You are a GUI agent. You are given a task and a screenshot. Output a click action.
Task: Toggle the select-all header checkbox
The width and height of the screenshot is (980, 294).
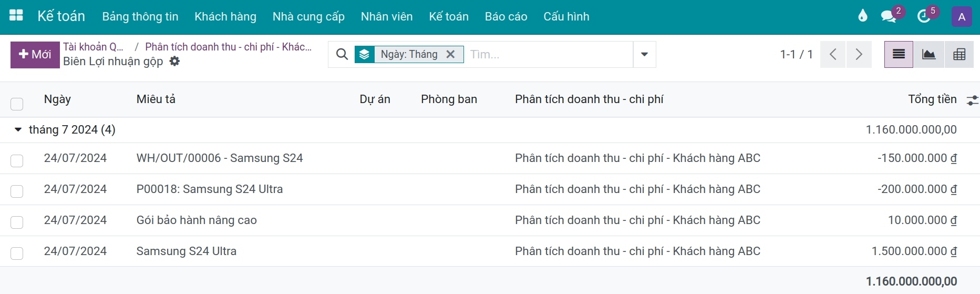17,104
